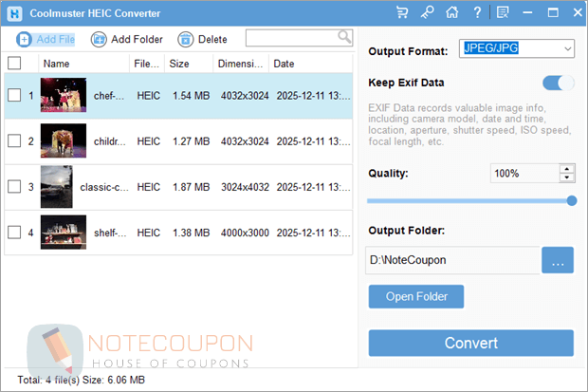Click the shelf-... file name
Image resolution: width=588 pixels, height=392 pixels.
(110, 233)
